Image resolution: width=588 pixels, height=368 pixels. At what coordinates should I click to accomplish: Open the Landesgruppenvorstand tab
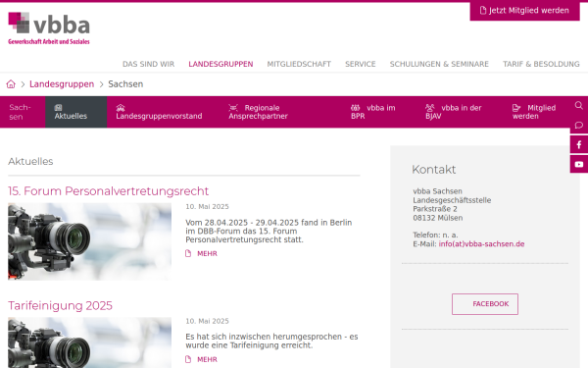[x=159, y=112]
